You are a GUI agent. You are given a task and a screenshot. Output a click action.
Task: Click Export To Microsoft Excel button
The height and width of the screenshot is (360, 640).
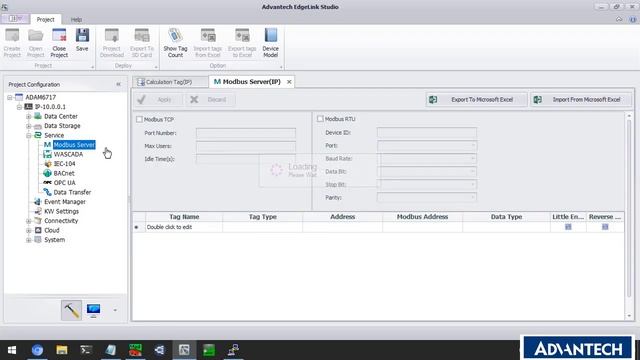[476, 100]
